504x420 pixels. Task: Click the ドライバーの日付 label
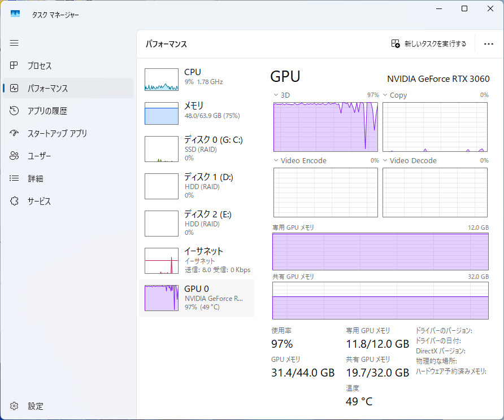438,341
